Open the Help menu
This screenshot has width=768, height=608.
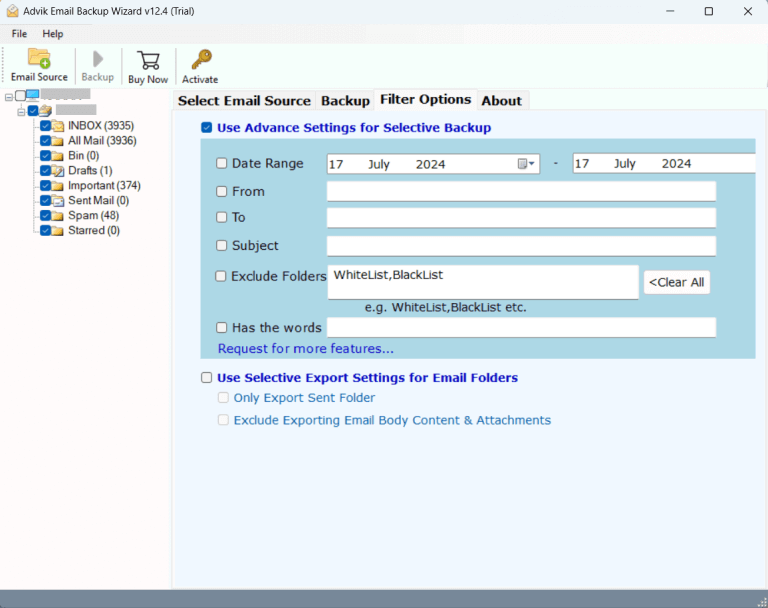point(53,34)
